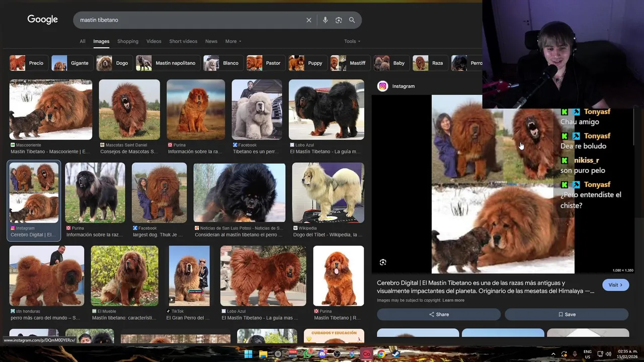The height and width of the screenshot is (362, 644).
Task: Click the Visit button in preview panel
Action: [615, 285]
